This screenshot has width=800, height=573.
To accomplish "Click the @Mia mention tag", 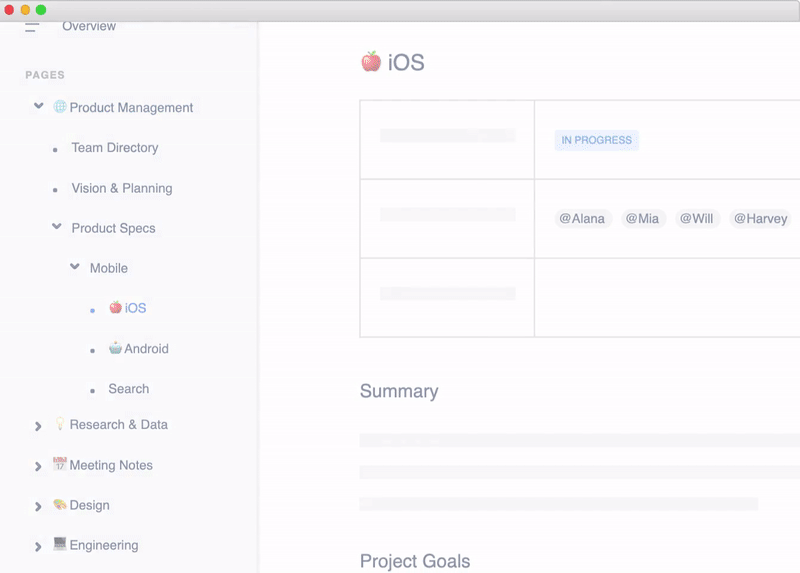I will pos(642,218).
